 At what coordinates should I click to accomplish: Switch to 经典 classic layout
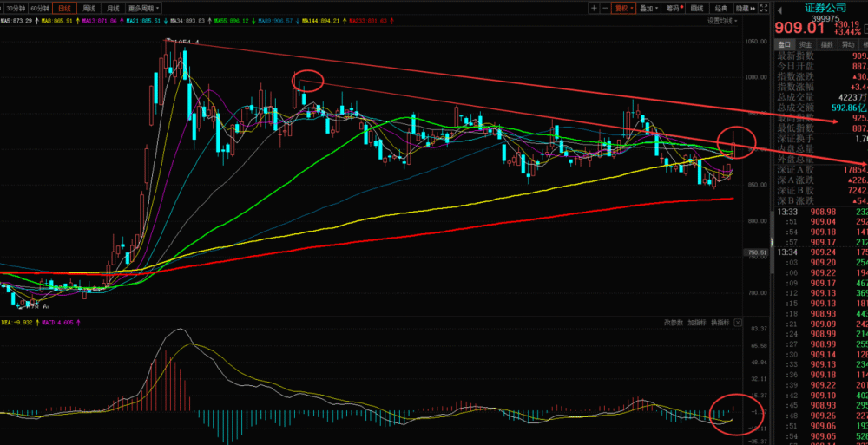721,9
